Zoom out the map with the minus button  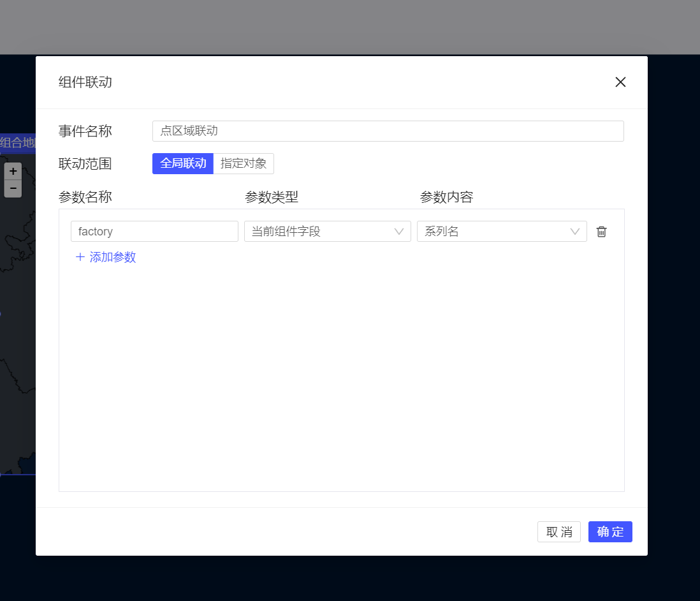pyautogui.click(x=13, y=189)
